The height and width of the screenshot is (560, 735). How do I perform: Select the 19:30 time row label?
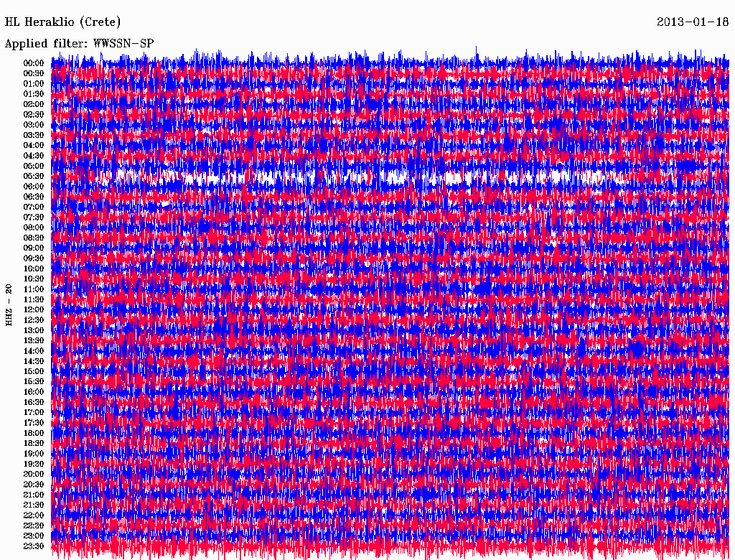tap(34, 464)
